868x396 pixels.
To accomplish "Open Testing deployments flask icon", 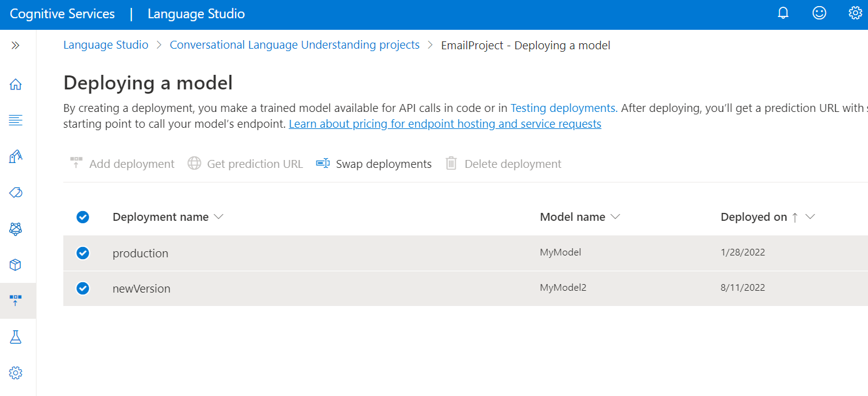I will click(16, 336).
